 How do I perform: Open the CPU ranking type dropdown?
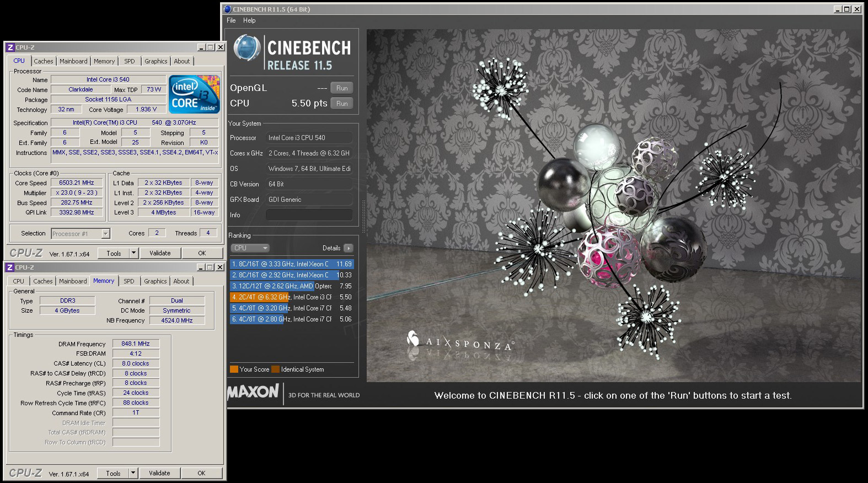250,248
